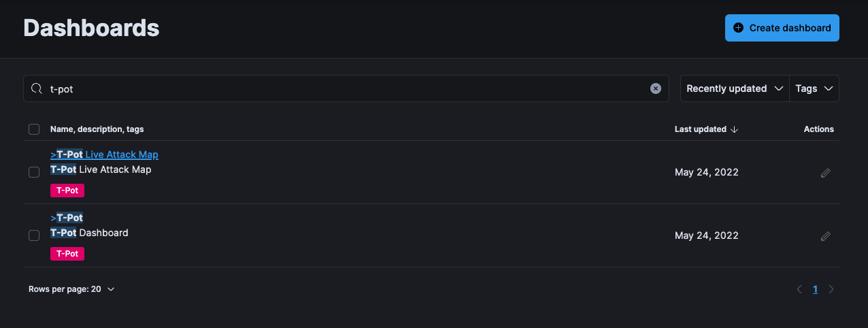
Task: Click the previous page arrow
Action: tap(799, 289)
